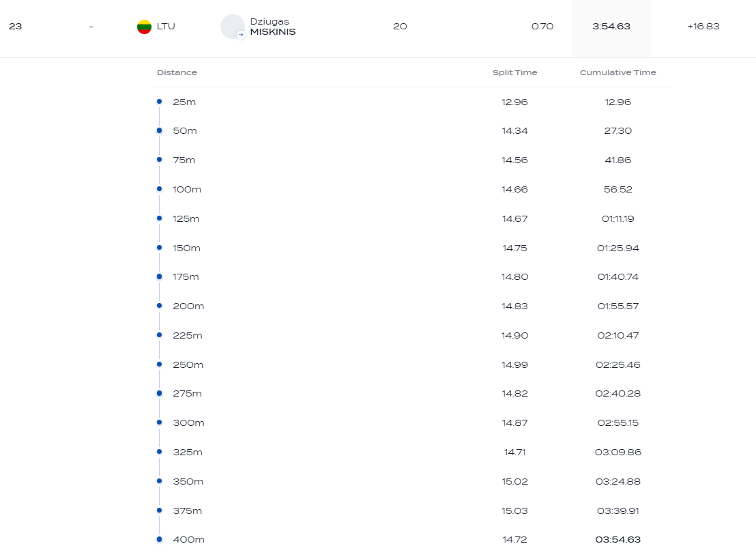This screenshot has height=559, width=756.
Task: Click the 400m final marker dot
Action: [159, 539]
